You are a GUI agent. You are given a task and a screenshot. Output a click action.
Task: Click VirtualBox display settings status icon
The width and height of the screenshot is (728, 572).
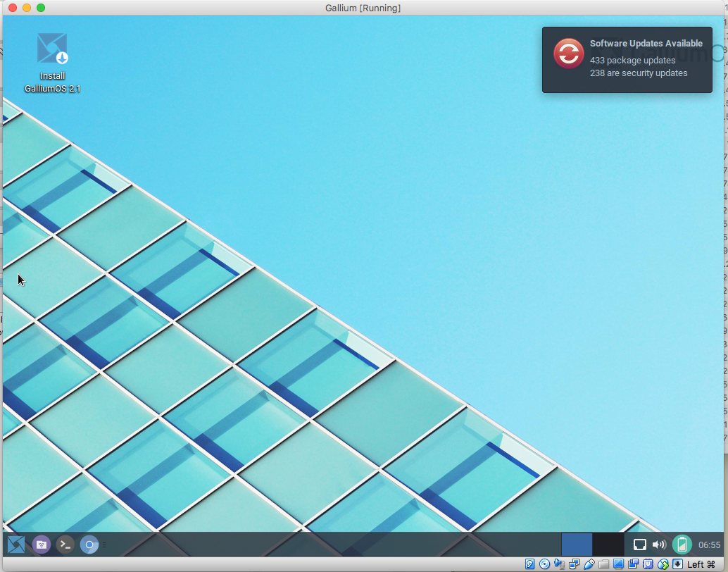[x=618, y=564]
